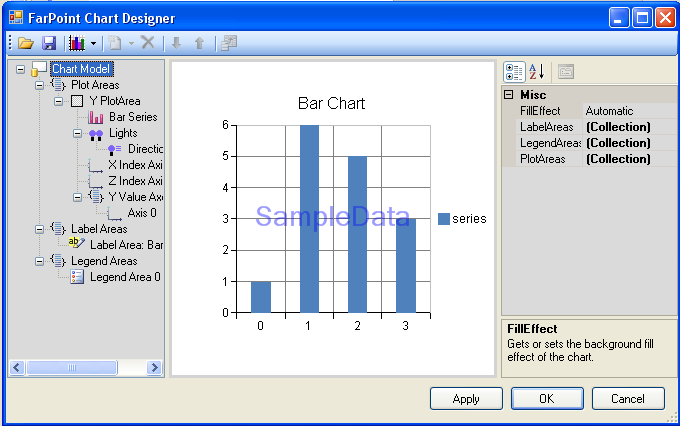Click the Property Pages icon
The height and width of the screenshot is (426, 680).
[566, 72]
